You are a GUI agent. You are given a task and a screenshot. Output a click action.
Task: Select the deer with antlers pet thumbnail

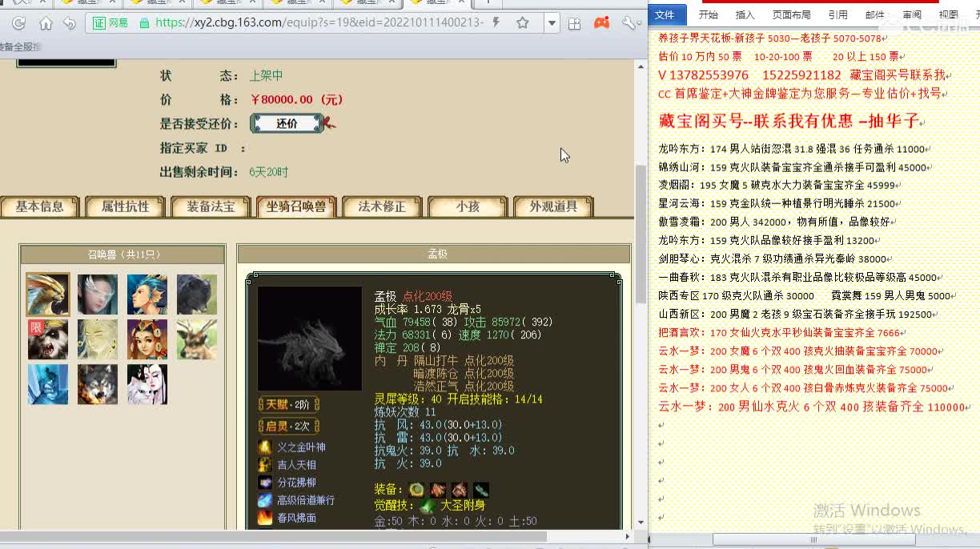(197, 339)
